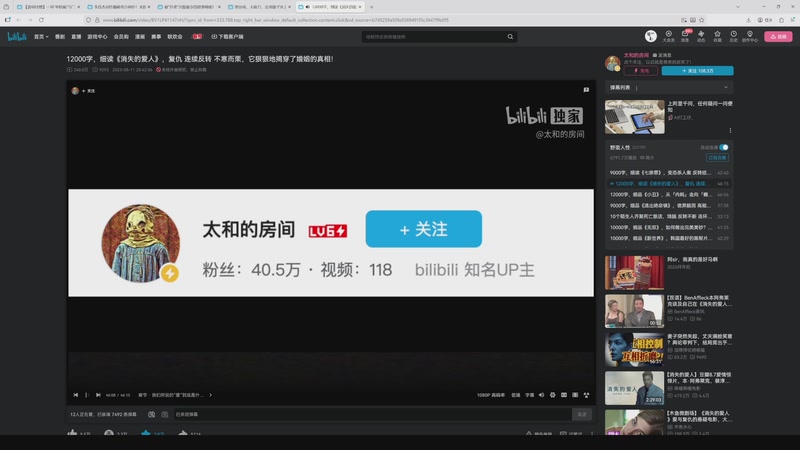Click the next track control in player

(x=98, y=395)
